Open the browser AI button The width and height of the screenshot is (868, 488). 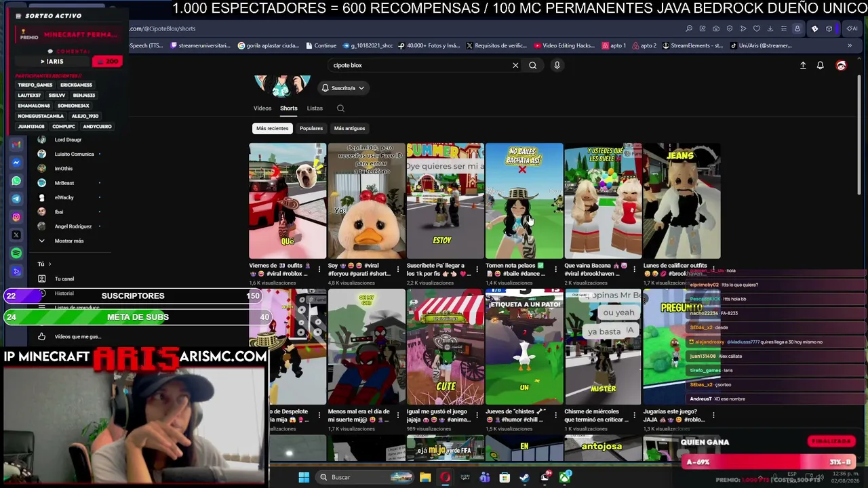tap(851, 28)
